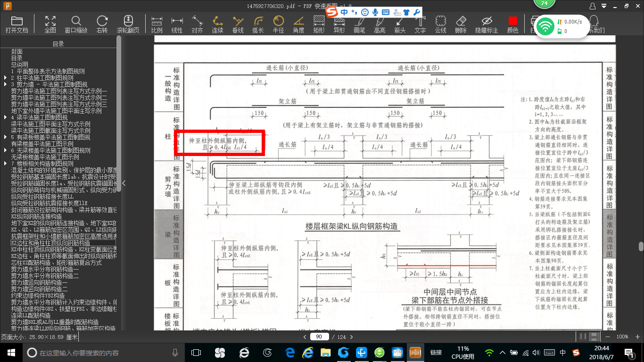Viewport: 644px width, 362px height.
Task: Set the measuring scale with 比例
Action: (157, 24)
